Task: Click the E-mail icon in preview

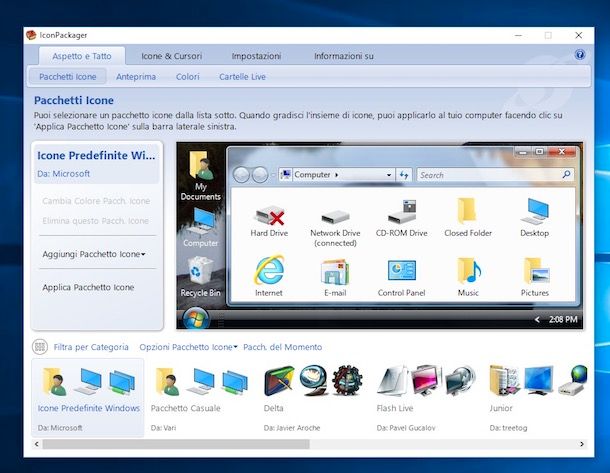Action: click(x=334, y=271)
